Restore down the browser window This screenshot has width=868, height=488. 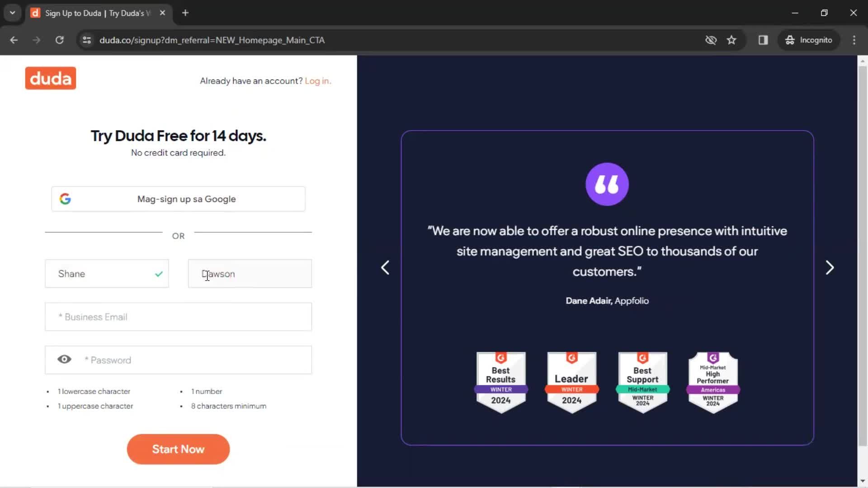(x=824, y=13)
